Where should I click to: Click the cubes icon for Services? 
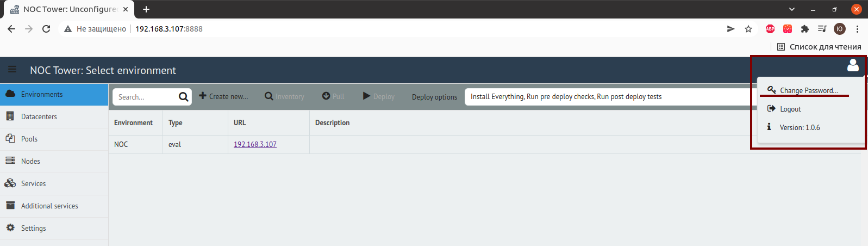pos(10,183)
